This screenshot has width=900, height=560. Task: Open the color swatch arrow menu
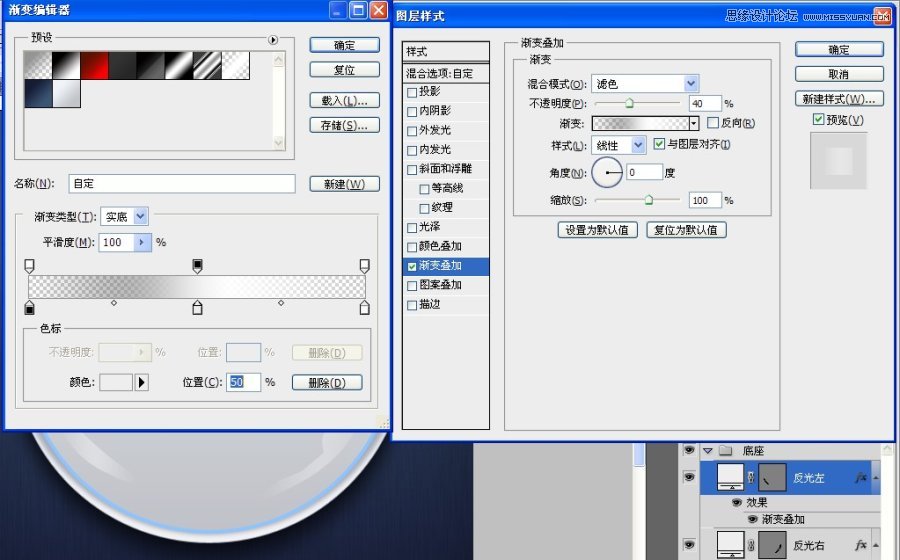click(x=142, y=382)
